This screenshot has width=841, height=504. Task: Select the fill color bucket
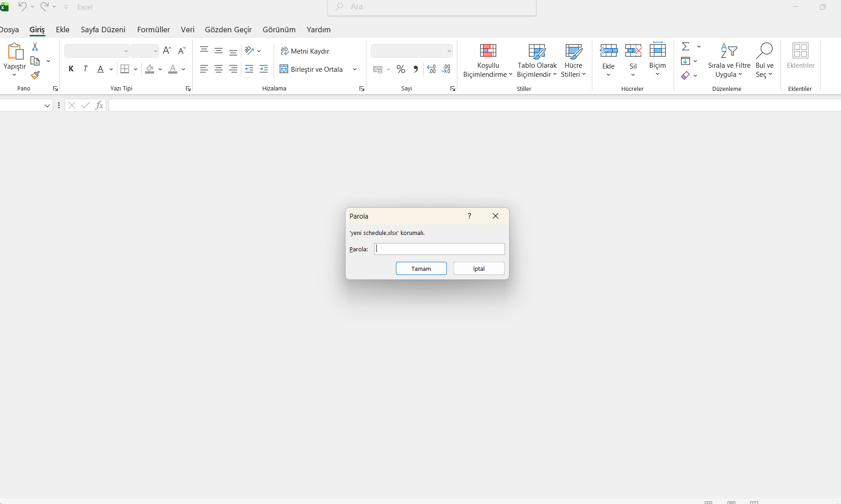pos(150,69)
